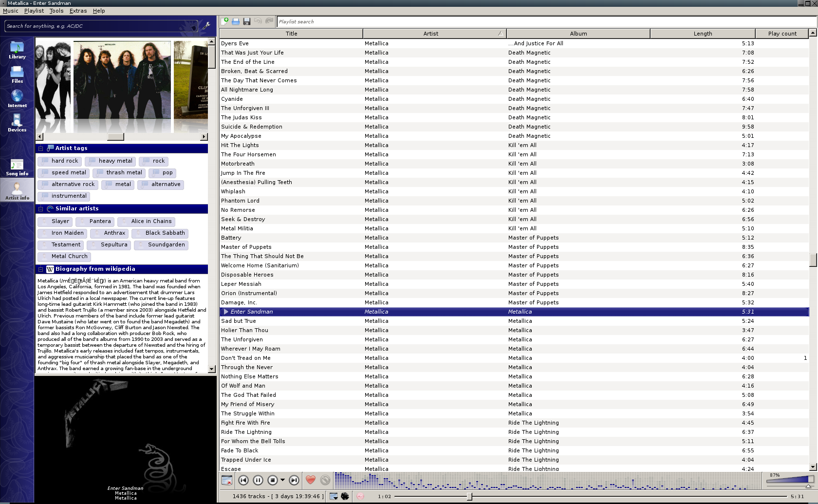Click the center band photo thumbnail
The height and width of the screenshot is (504, 818).
click(x=122, y=80)
